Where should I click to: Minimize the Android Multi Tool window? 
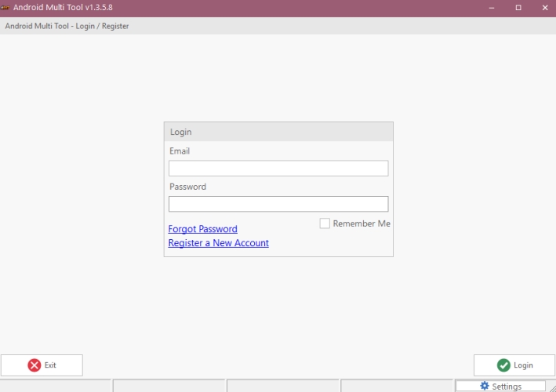[492, 8]
